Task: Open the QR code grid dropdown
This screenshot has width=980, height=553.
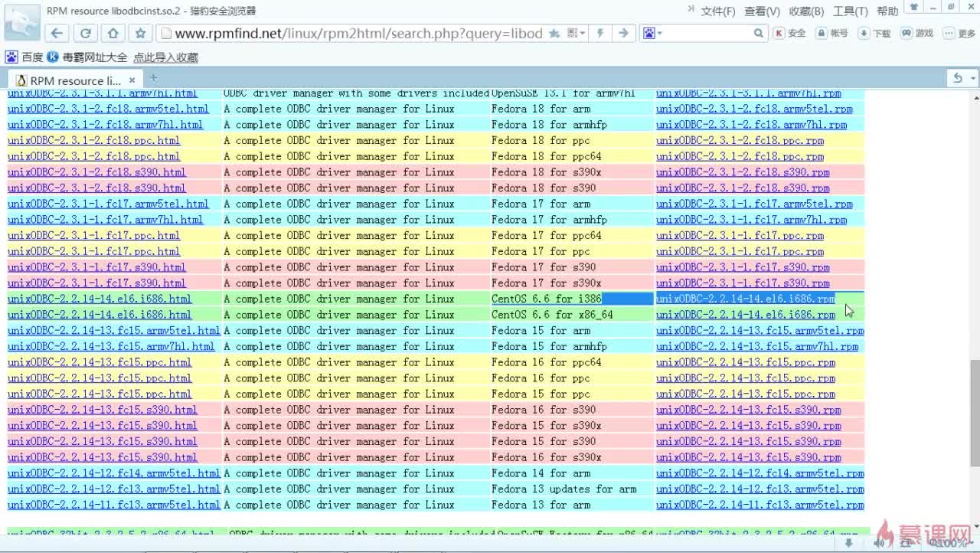Action: (577, 33)
